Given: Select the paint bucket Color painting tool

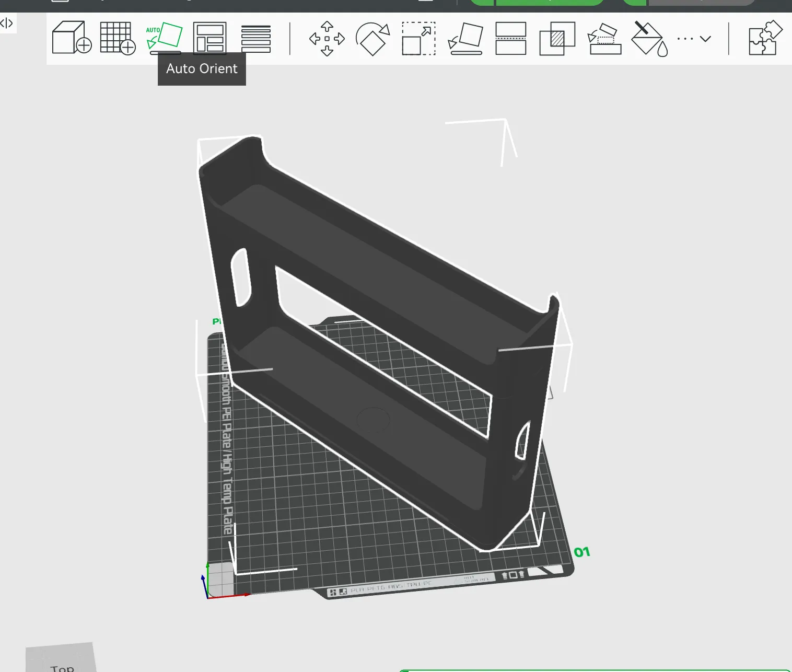Looking at the screenshot, I should (649, 39).
